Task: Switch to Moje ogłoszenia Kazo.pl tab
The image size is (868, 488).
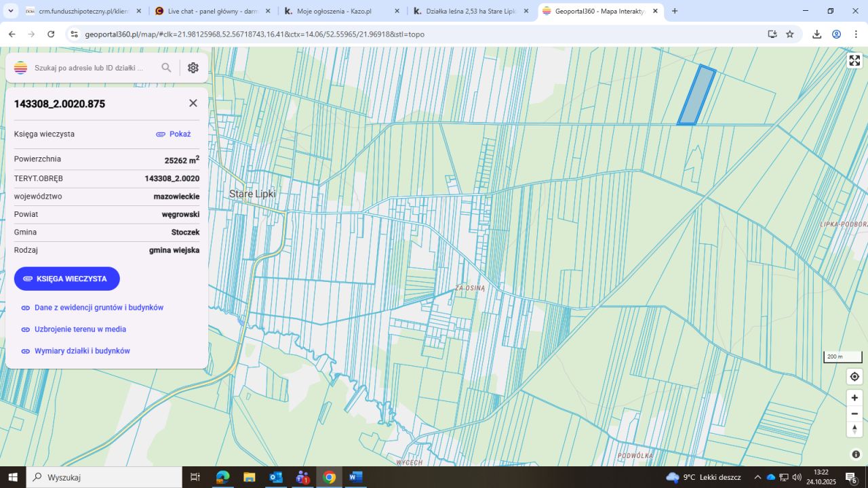Action: pos(342,12)
